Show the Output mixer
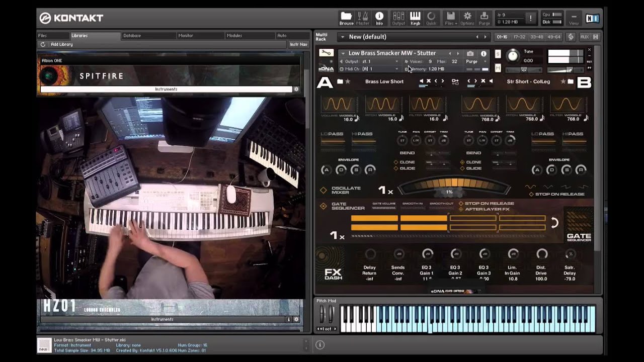This screenshot has height=362, width=644. [x=398, y=18]
